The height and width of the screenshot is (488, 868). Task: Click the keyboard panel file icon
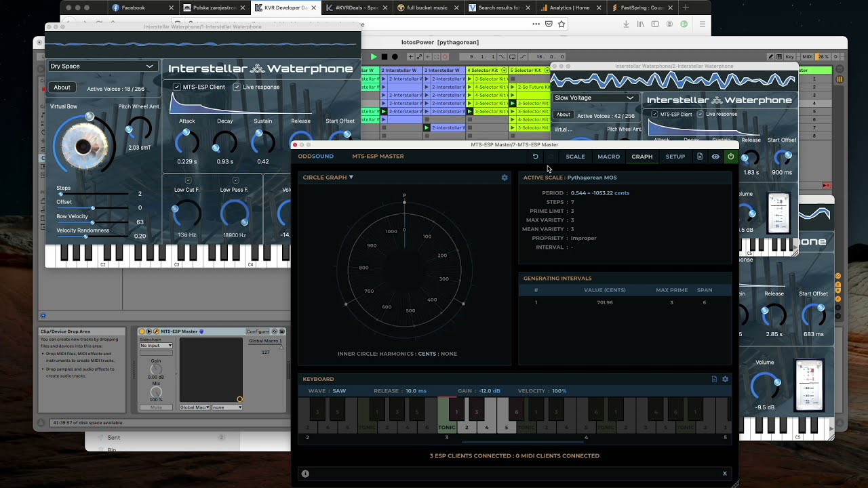click(714, 379)
